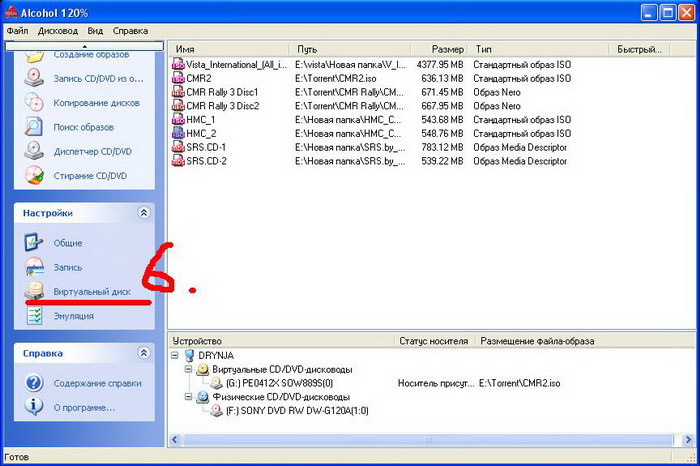This screenshot has height=466, width=700.
Task: Click the Поиск образов magnifier icon
Action: [34, 127]
